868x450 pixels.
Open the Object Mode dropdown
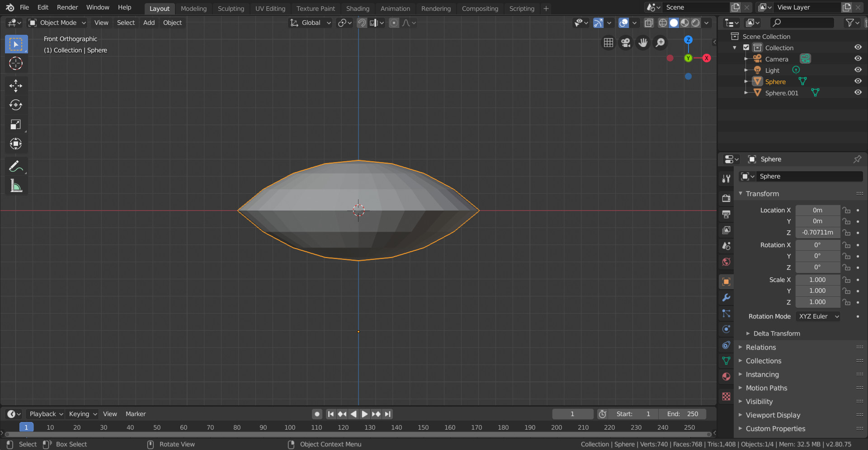(x=57, y=23)
